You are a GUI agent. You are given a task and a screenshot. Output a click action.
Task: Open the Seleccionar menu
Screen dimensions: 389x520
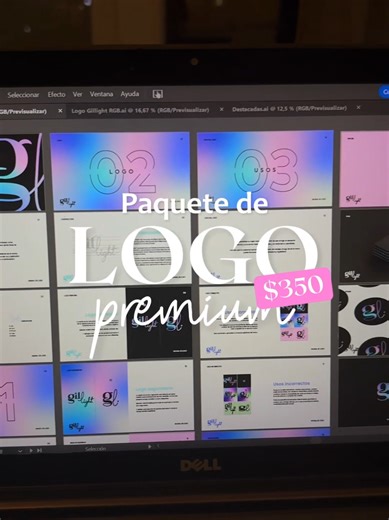click(x=23, y=95)
